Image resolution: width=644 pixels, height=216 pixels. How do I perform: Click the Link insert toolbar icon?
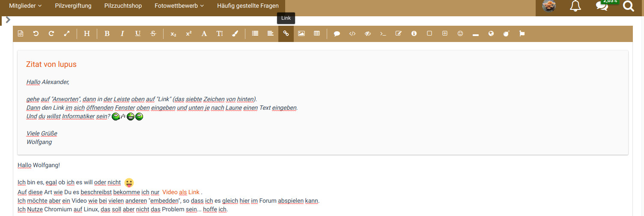[286, 33]
